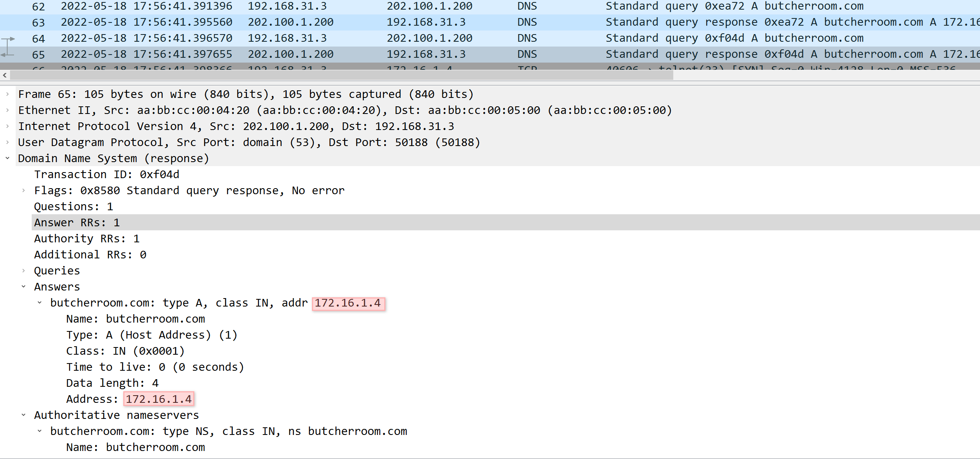Collapse the Authoritative nameservers subtree
The height and width of the screenshot is (459, 980).
[23, 415]
